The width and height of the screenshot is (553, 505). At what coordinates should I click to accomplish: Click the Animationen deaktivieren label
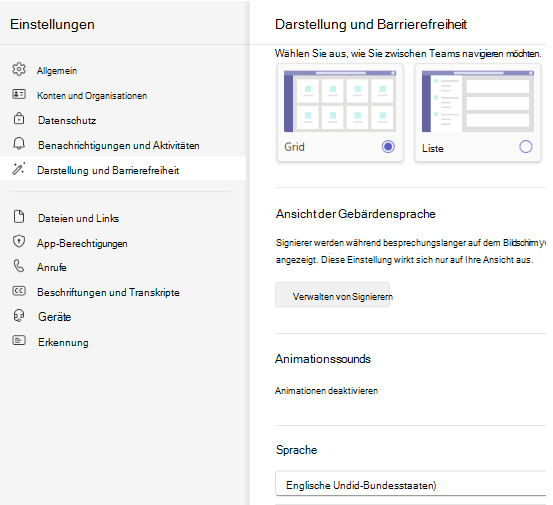326,391
